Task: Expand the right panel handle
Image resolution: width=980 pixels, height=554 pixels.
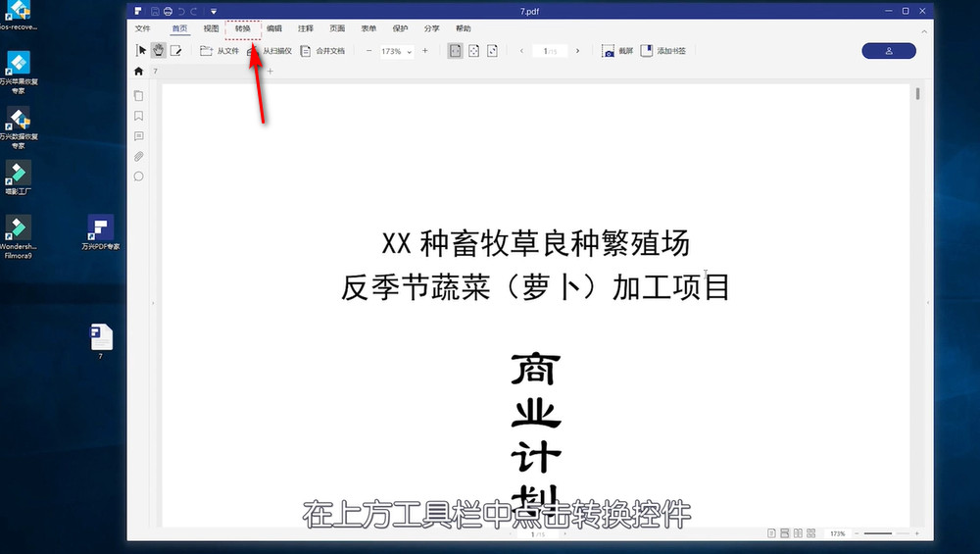Action: (927, 303)
